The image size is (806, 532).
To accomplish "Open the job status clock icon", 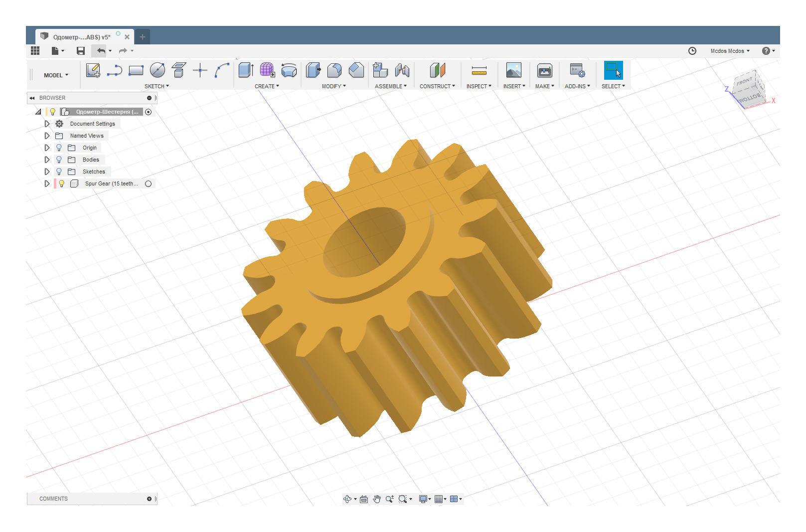I will (692, 51).
